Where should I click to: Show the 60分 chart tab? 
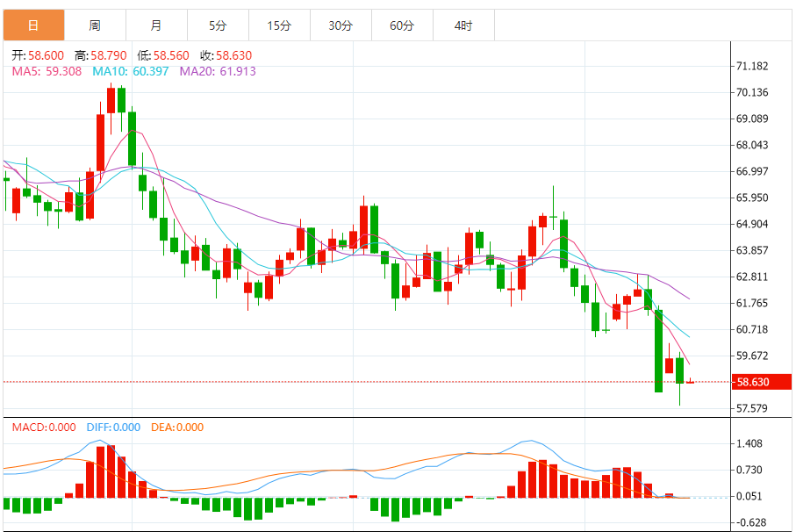(402, 25)
